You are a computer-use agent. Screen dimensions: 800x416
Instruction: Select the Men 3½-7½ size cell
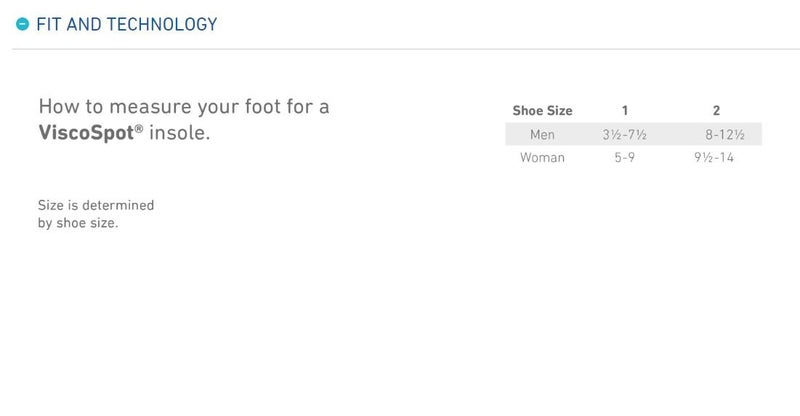[626, 135]
